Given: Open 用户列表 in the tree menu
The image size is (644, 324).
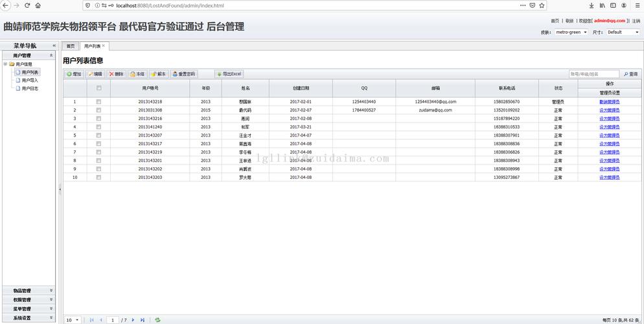Looking at the screenshot, I should (30, 73).
